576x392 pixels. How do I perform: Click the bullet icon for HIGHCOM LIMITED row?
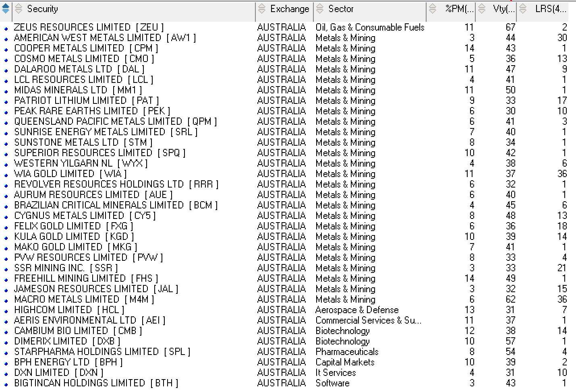pyautogui.click(x=6, y=312)
